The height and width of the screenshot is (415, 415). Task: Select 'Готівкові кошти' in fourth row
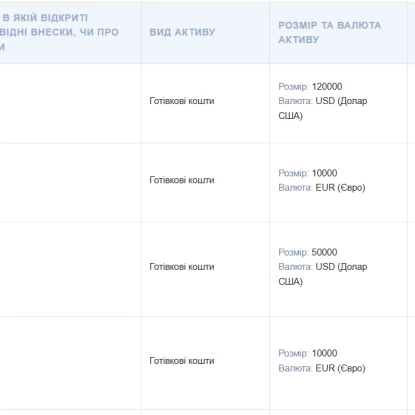[x=182, y=361]
